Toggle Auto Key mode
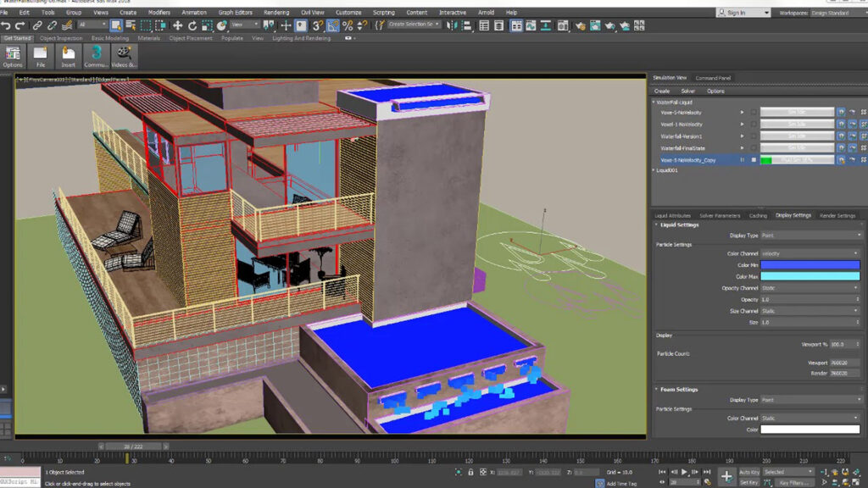Image resolution: width=868 pixels, height=488 pixels. [749, 472]
